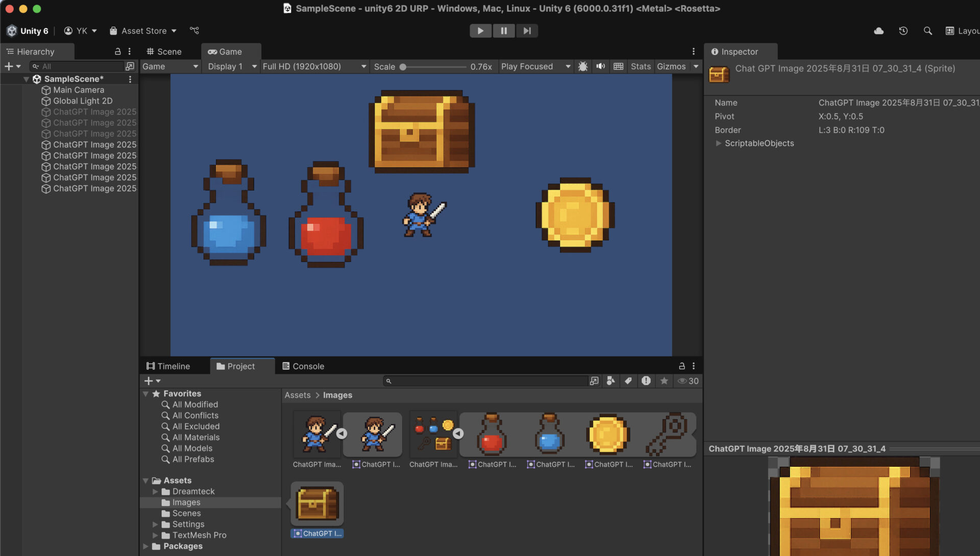980x556 pixels.
Task: Open the Full HD resolution dropdown
Action: point(314,66)
